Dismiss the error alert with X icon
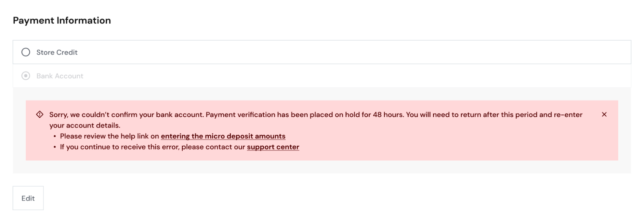This screenshot has width=644, height=223. tap(604, 114)
